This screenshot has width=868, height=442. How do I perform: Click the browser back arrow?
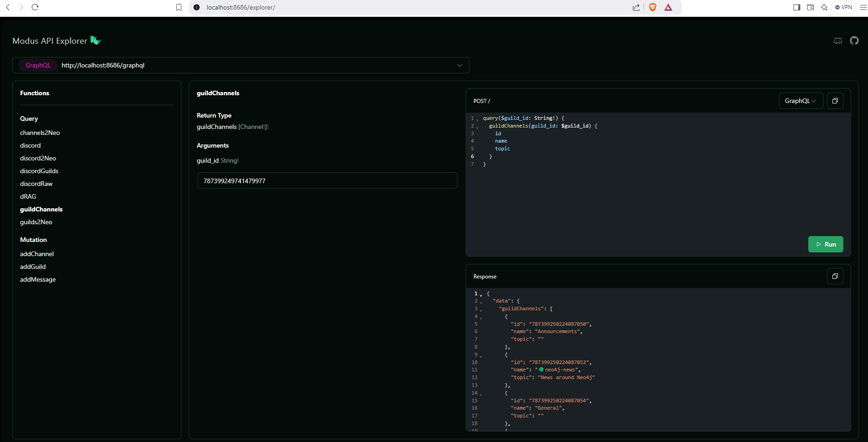coord(8,7)
